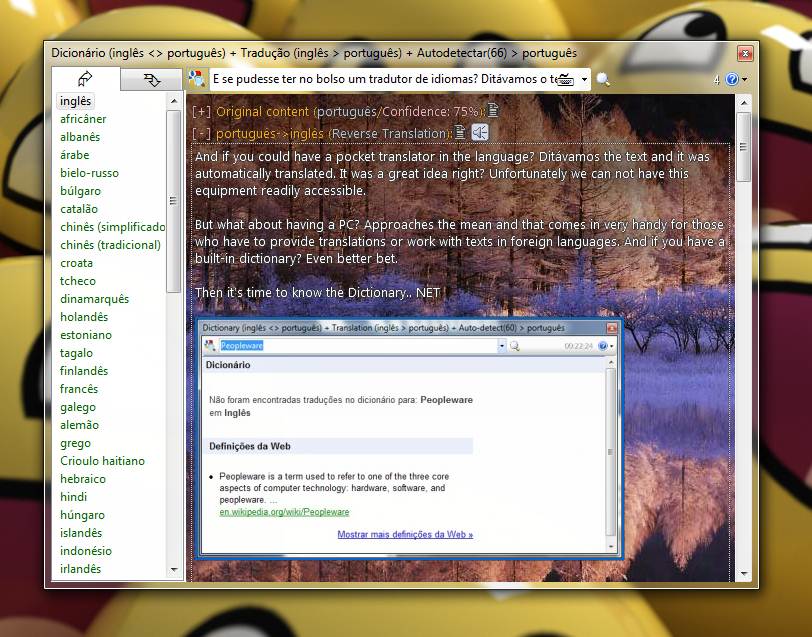The height and width of the screenshot is (637, 812).
Task: Collapse the português->inglês section
Action: 201,134
